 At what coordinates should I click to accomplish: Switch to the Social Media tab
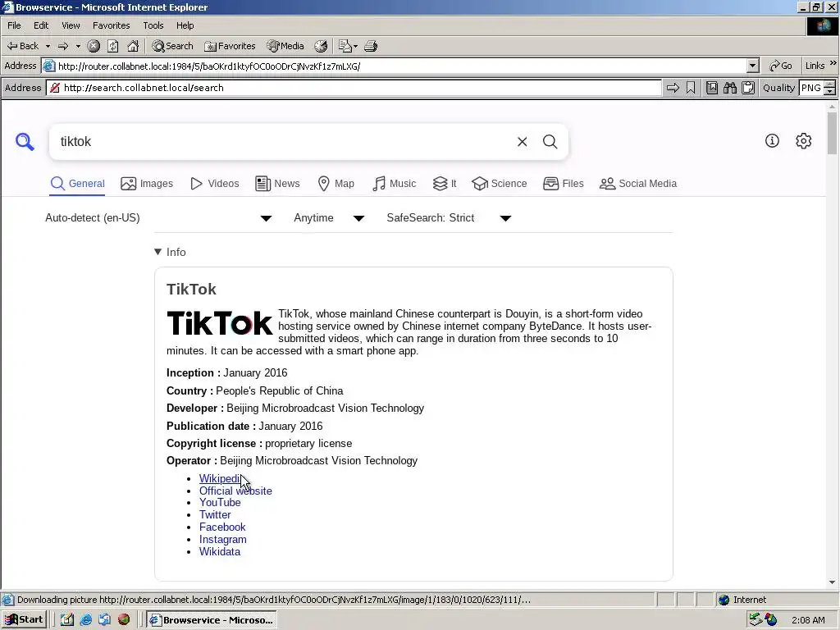(x=638, y=184)
